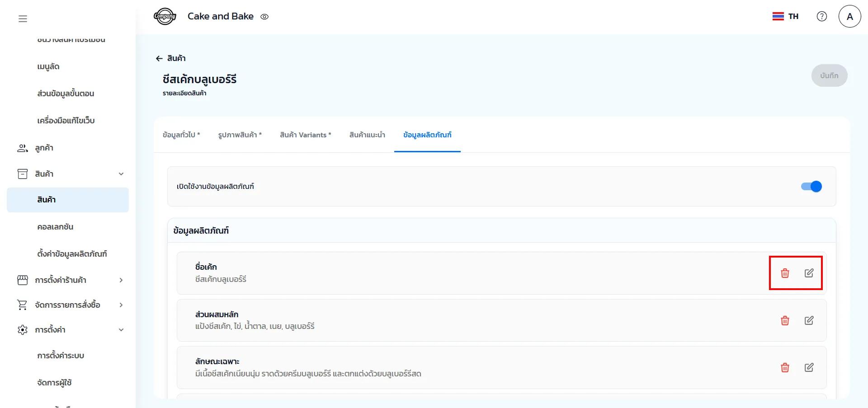
Task: Delete the ส่วนผสมหลัก attribute row
Action: point(785,321)
